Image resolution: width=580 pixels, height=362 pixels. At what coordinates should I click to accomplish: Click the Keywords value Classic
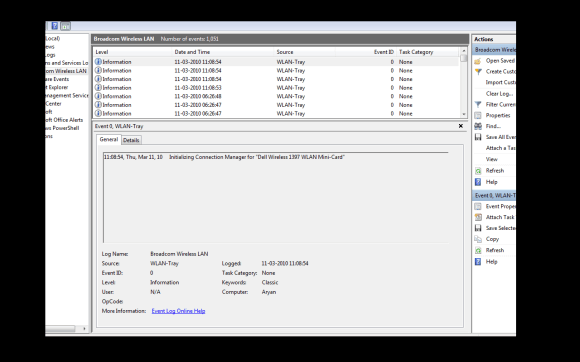270,282
